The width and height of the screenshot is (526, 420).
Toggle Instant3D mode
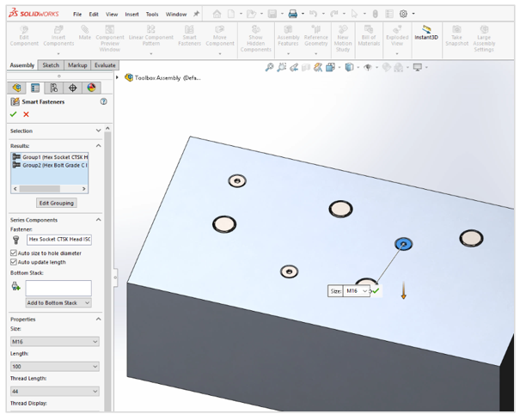(x=426, y=33)
